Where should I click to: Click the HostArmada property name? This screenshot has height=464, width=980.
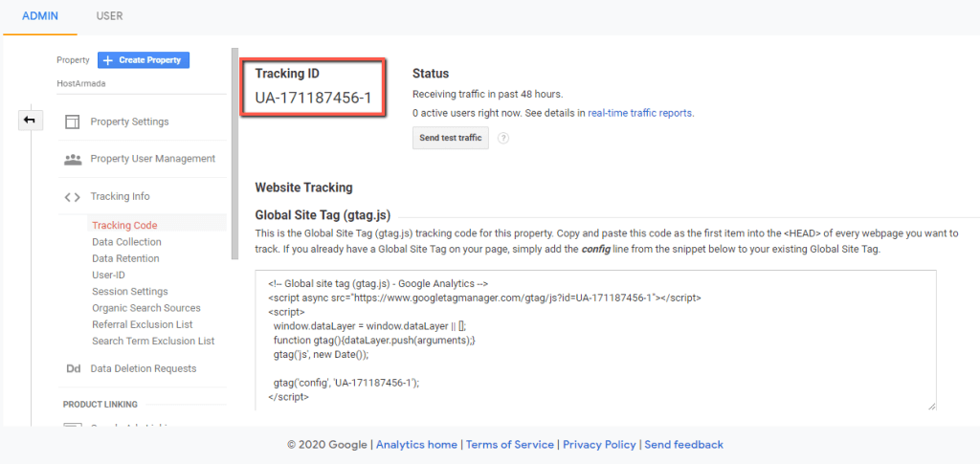pyautogui.click(x=80, y=83)
